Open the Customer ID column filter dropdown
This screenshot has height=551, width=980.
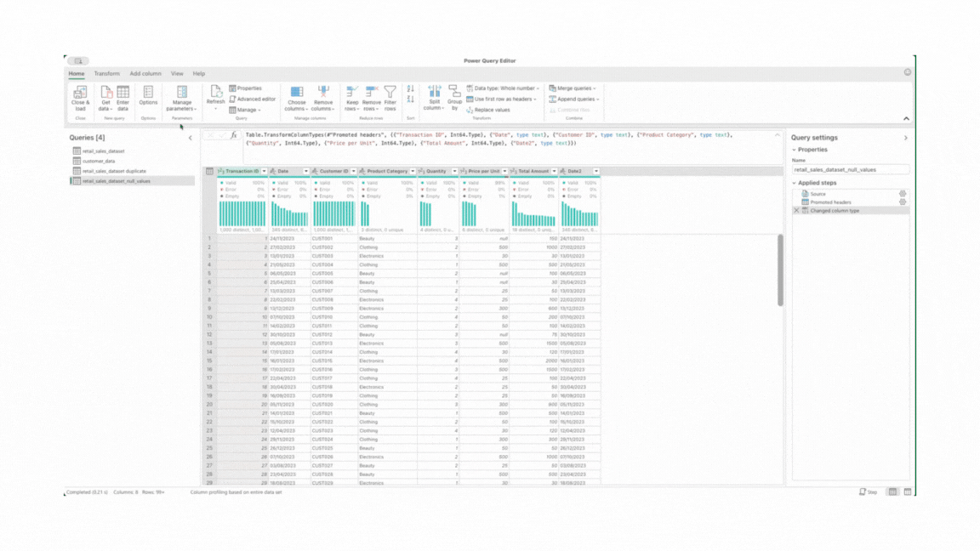click(x=353, y=171)
